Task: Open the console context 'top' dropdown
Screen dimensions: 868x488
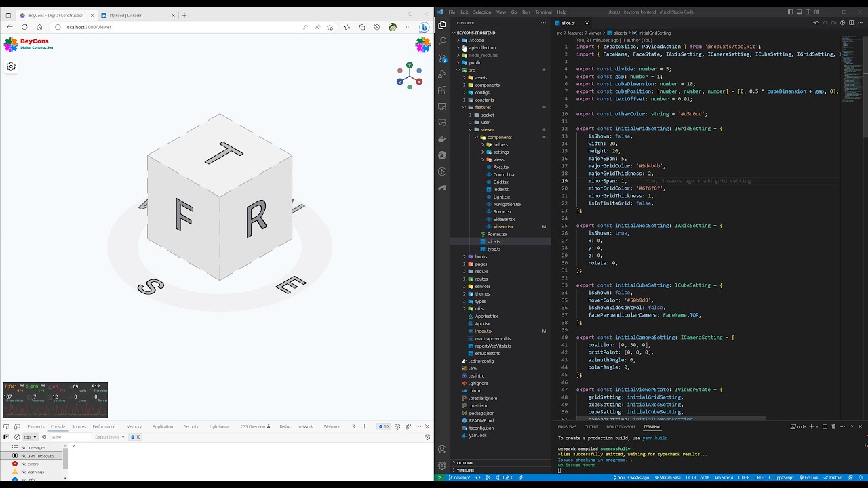Action: [31, 437]
